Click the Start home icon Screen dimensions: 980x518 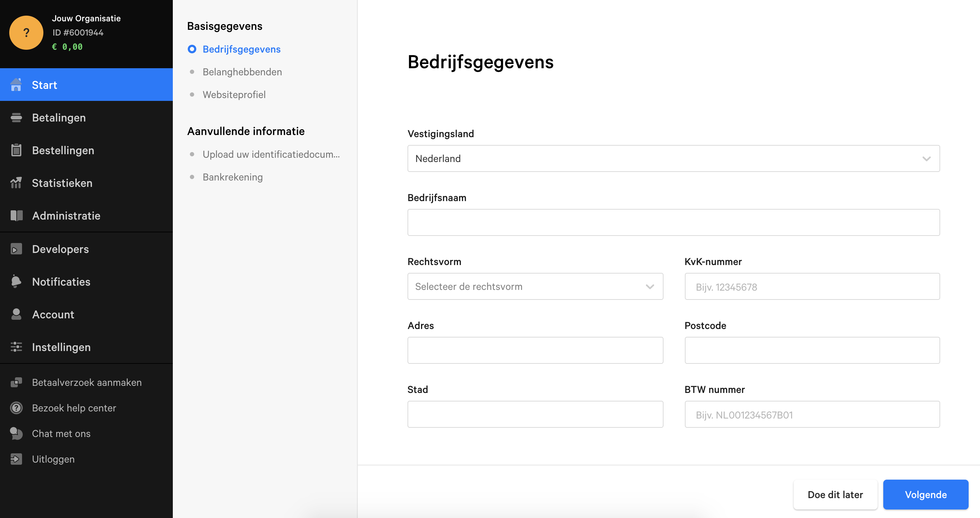tap(16, 85)
